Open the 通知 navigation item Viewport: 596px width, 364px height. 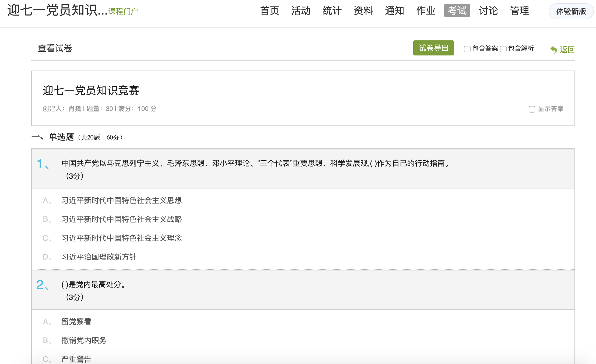[x=394, y=11]
